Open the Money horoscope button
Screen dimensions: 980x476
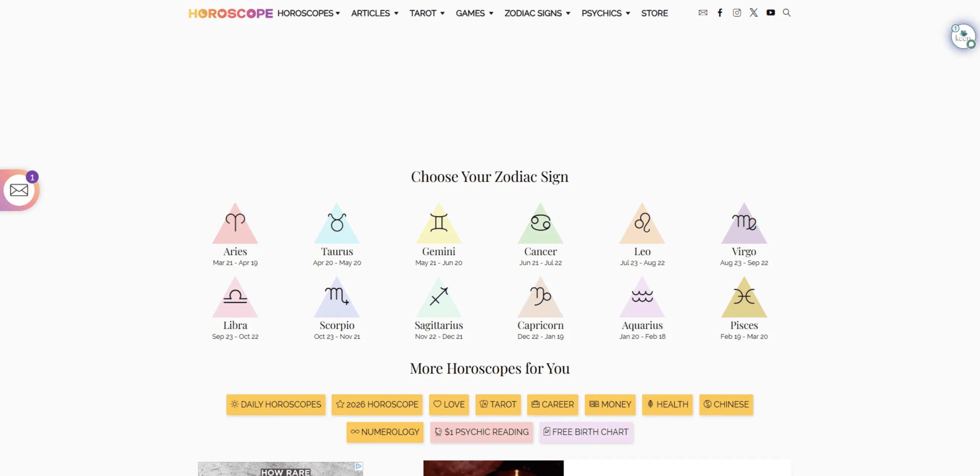610,404
